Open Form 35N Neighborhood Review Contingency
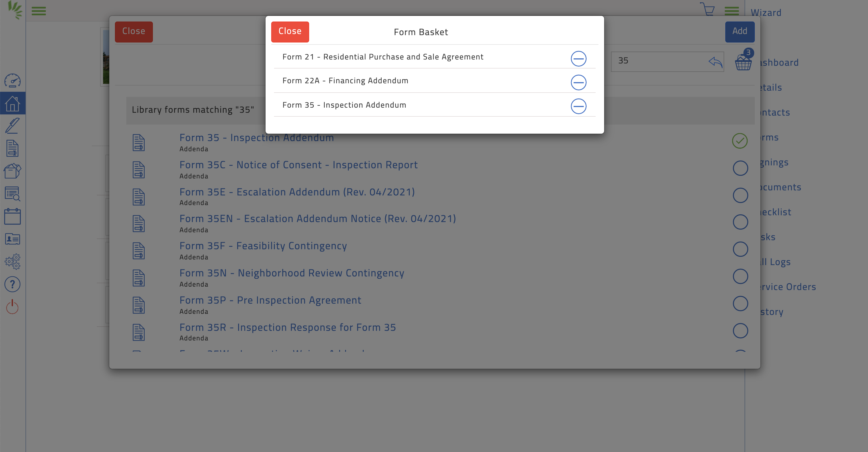868x452 pixels. tap(292, 273)
